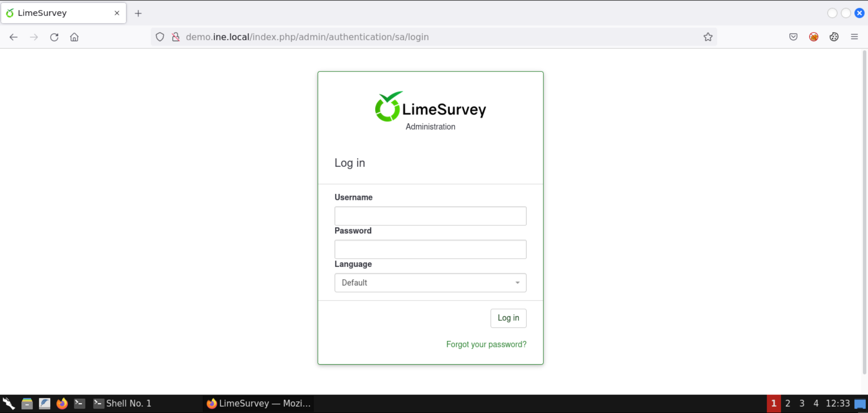Switch to workspace 2
Screen dimensions: 868x413
pyautogui.click(x=788, y=404)
